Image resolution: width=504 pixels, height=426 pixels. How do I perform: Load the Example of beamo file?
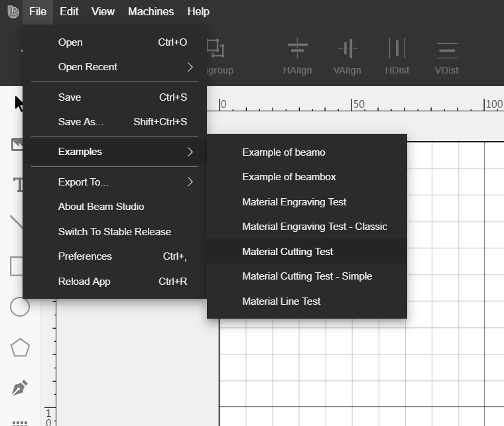[284, 152]
